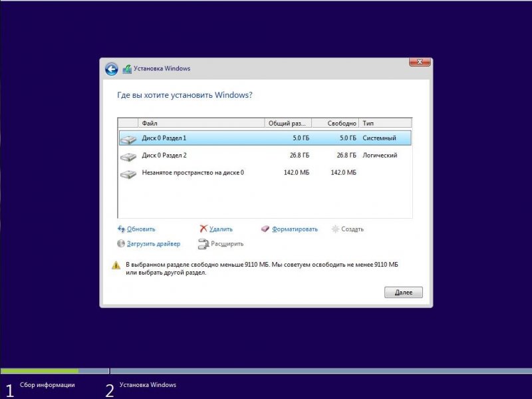
Task: Click the Установка Windows title text
Action: pyautogui.click(x=162, y=68)
